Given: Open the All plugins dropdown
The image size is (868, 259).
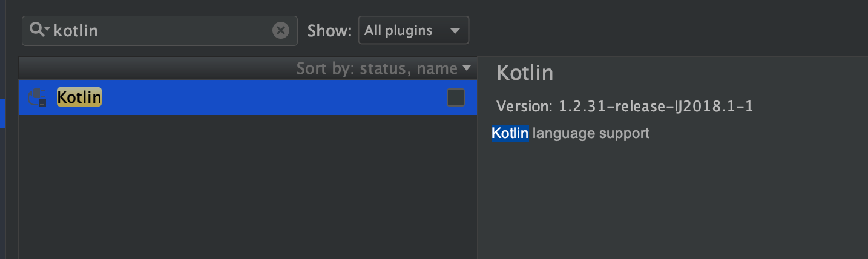Looking at the screenshot, I should [x=413, y=30].
